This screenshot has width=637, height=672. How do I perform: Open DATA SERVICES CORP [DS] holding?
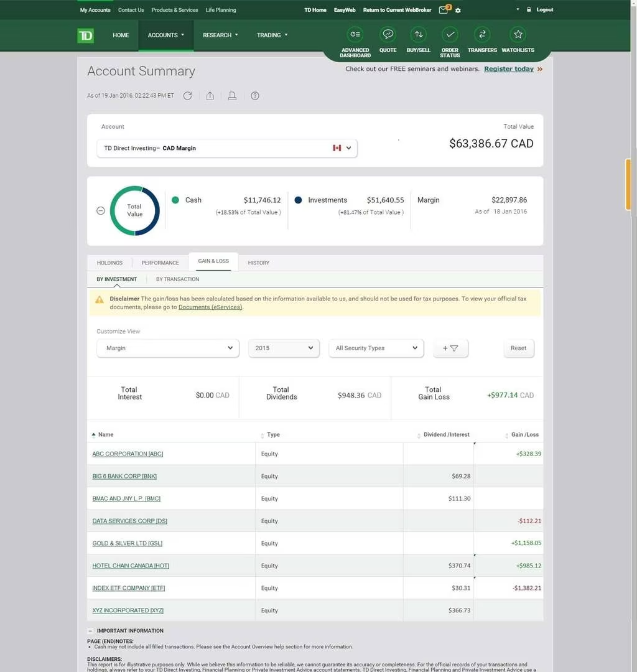(x=130, y=521)
